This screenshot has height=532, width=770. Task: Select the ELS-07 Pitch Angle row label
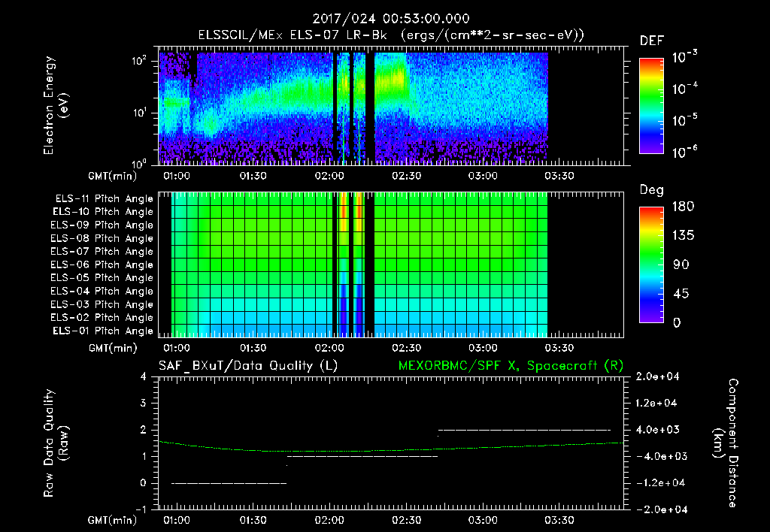point(102,251)
